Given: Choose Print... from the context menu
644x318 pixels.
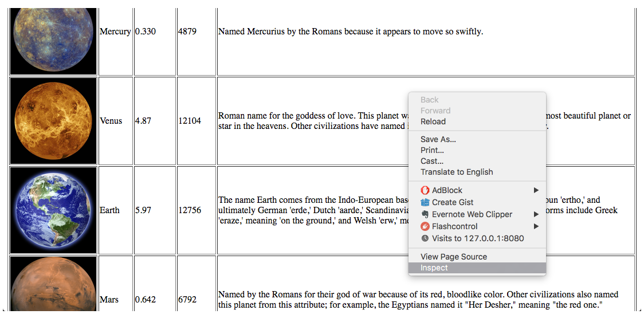Looking at the screenshot, I should tap(477, 150).
